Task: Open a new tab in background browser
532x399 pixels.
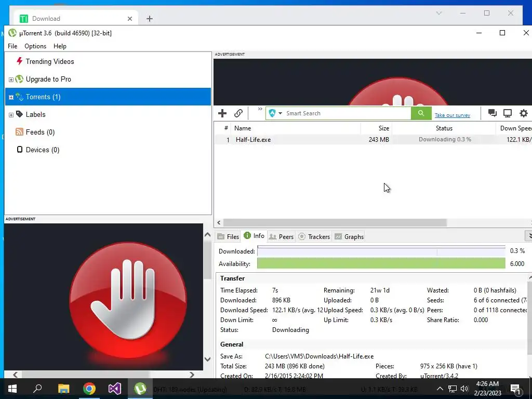Action: [x=150, y=19]
